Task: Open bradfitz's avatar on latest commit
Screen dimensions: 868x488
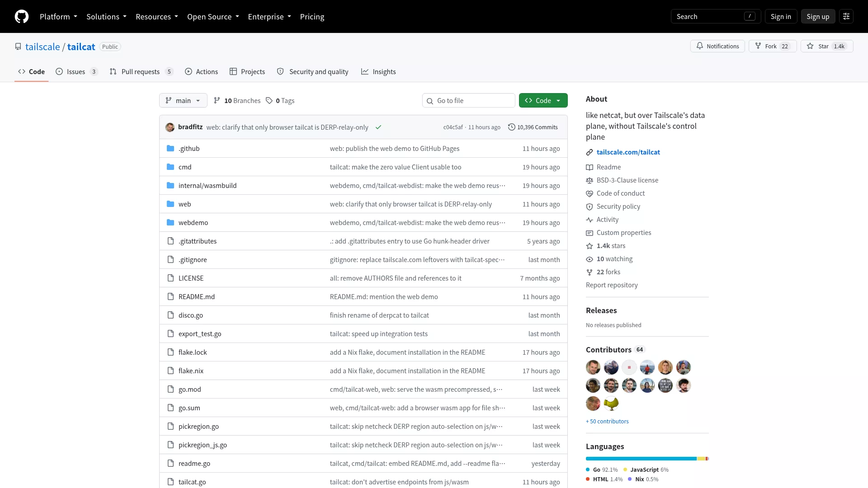Action: tap(170, 127)
